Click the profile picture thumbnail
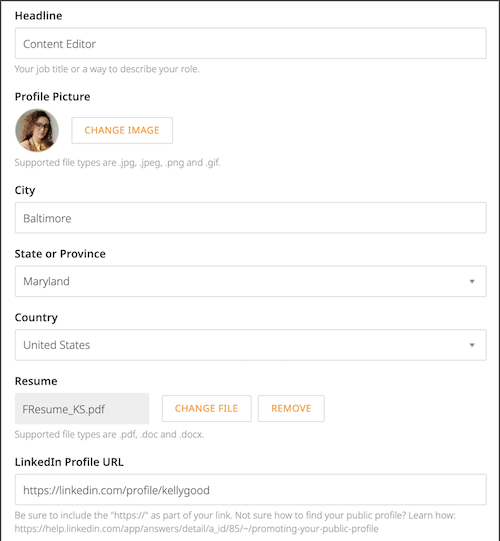 pos(37,130)
